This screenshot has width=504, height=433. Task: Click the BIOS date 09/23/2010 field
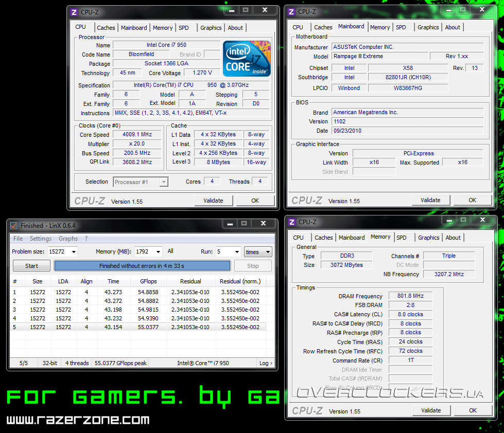(408, 131)
